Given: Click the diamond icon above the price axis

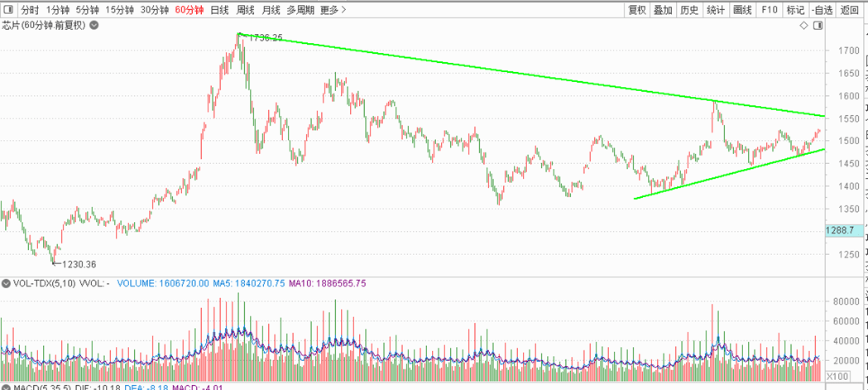Looking at the screenshot, I should click(804, 26).
